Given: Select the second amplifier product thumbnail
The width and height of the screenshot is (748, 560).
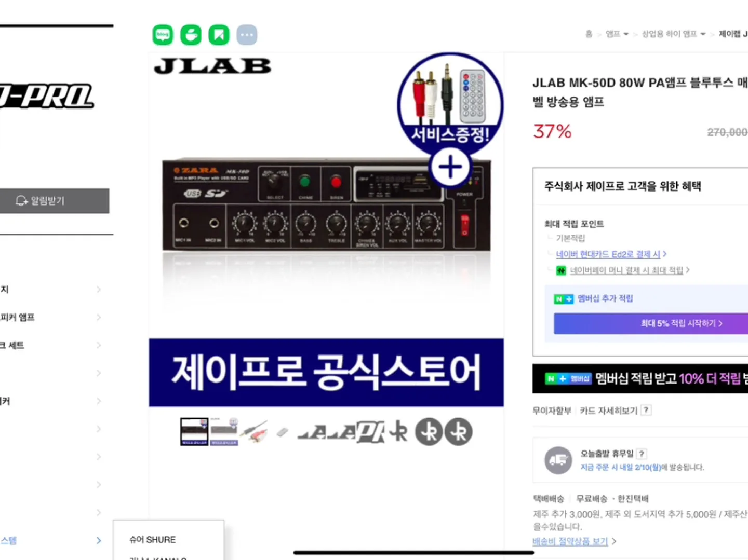Looking at the screenshot, I should [x=224, y=432].
